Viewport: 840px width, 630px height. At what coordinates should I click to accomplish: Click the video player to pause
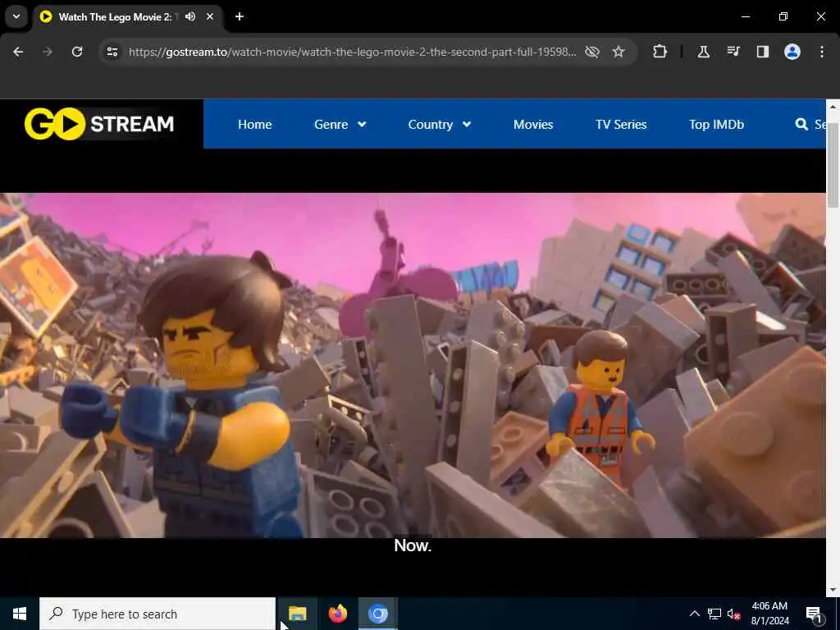point(413,365)
